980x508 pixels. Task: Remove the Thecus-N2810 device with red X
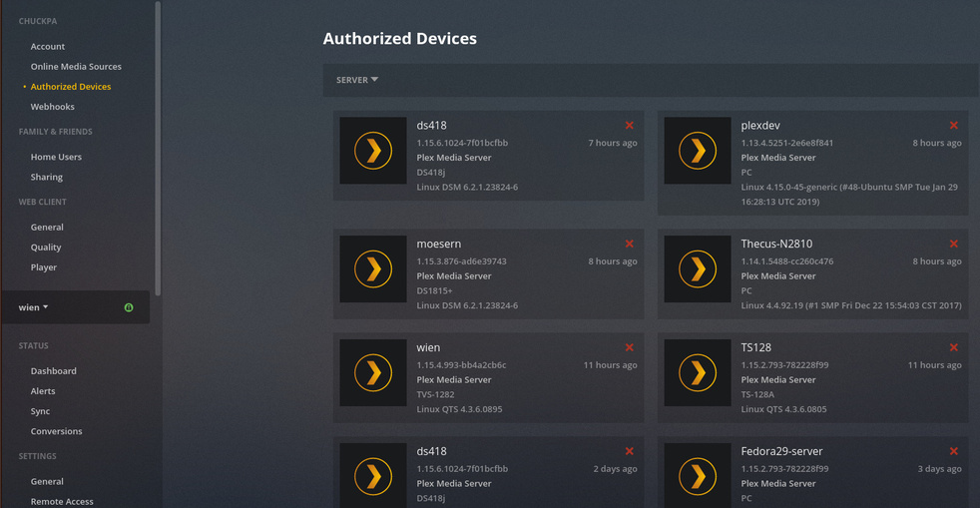[954, 244]
